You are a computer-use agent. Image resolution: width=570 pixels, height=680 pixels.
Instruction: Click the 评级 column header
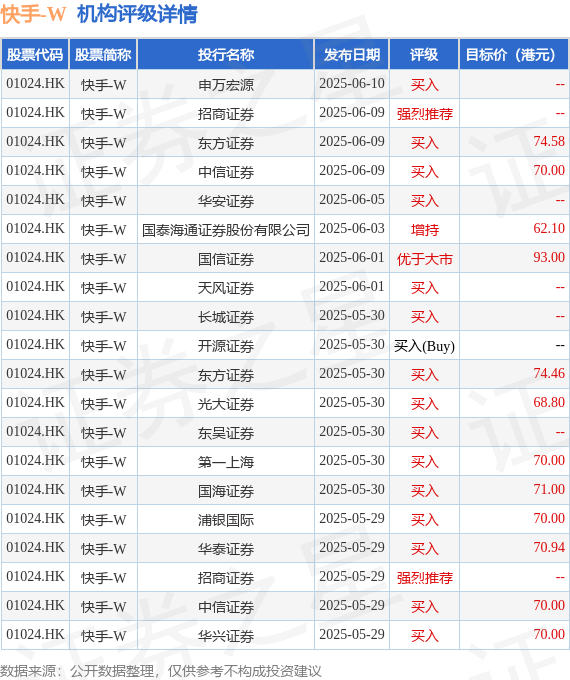point(424,55)
